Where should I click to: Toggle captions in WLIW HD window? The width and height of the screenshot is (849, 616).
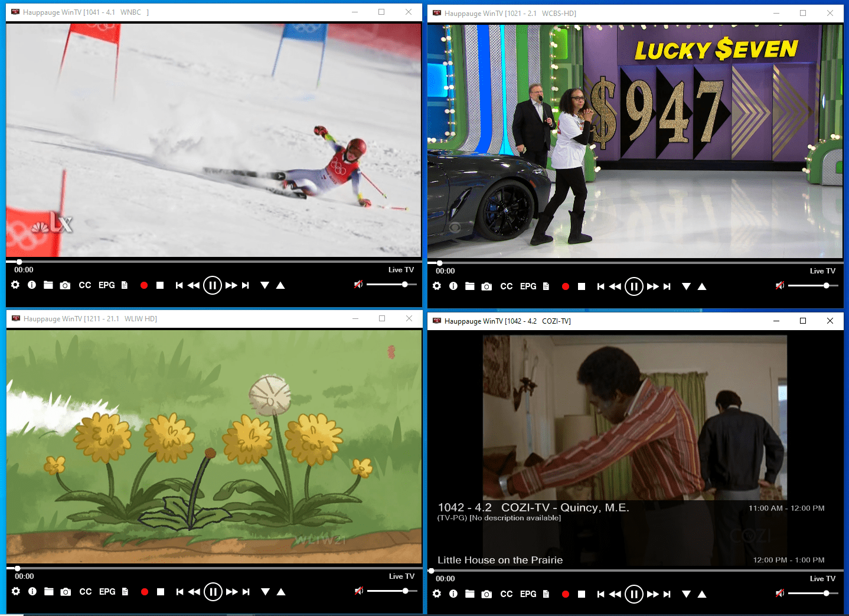point(86,592)
